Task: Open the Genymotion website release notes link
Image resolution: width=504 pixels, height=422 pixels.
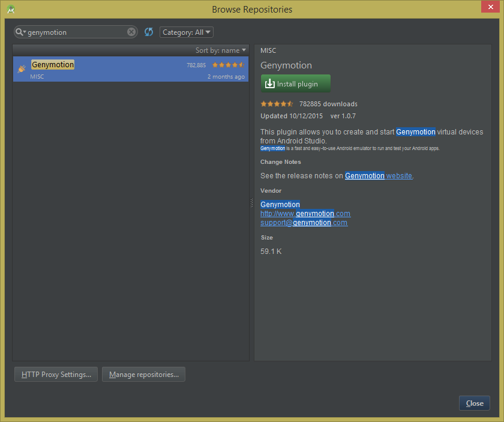Action: 379,176
